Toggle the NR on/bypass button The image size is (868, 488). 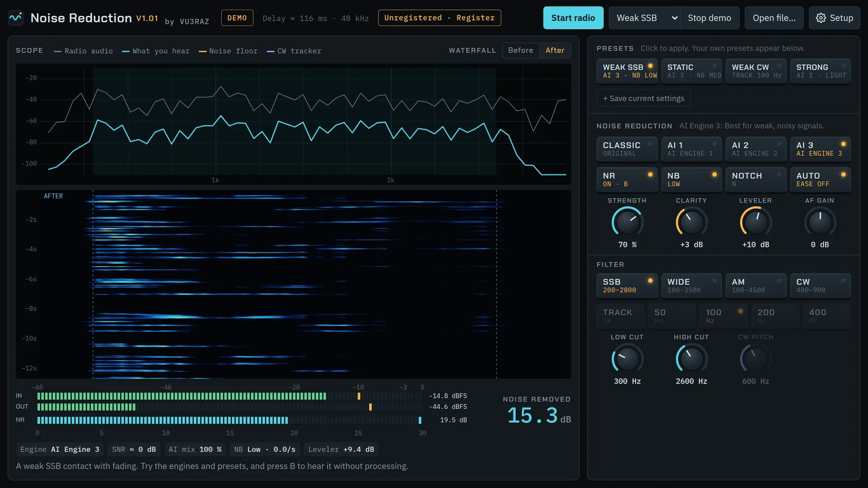click(x=627, y=179)
